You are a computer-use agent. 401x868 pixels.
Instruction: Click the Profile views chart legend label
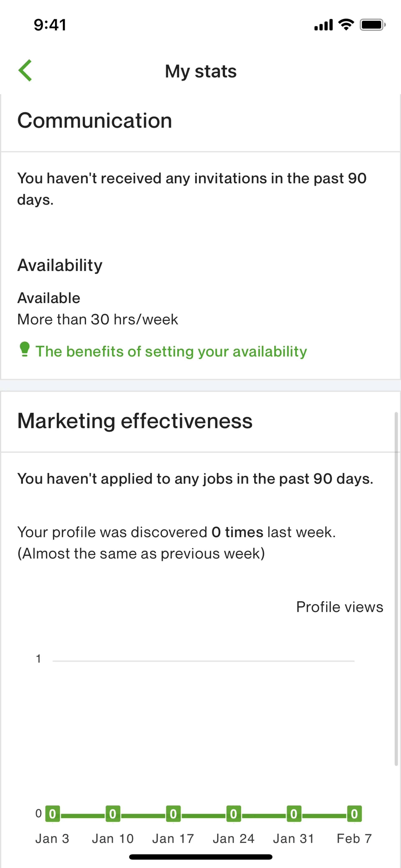339,607
